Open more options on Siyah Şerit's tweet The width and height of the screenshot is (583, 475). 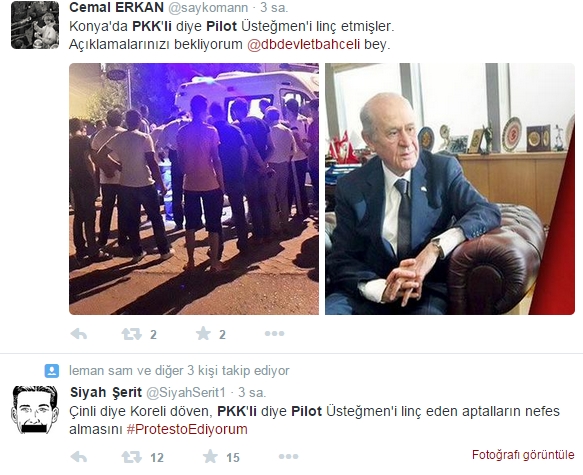tap(289, 456)
